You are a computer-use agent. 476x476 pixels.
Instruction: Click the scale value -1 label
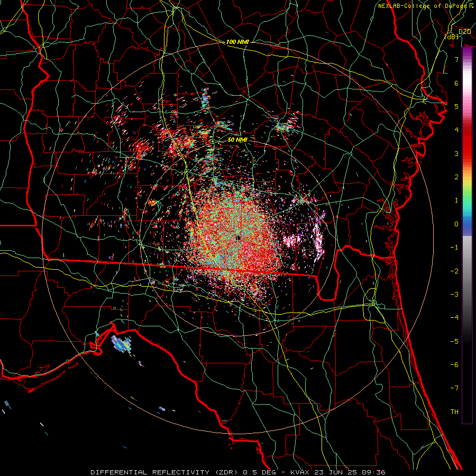[x=454, y=248]
